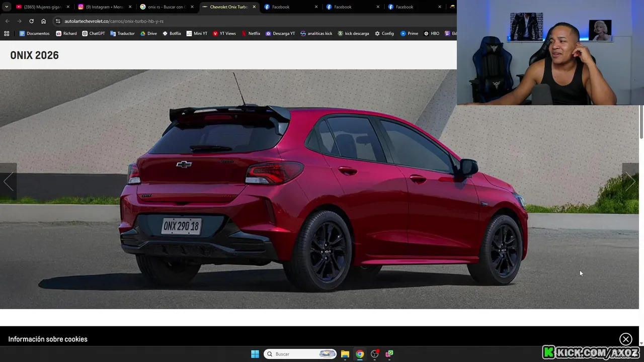
Task: Open the apps grid in bookmarks bar
Action: click(7, 34)
